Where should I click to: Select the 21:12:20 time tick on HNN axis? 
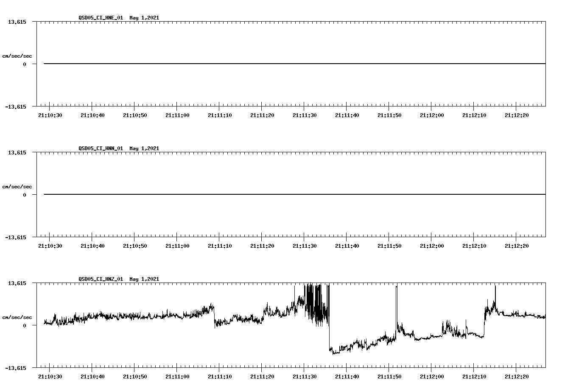(x=517, y=245)
